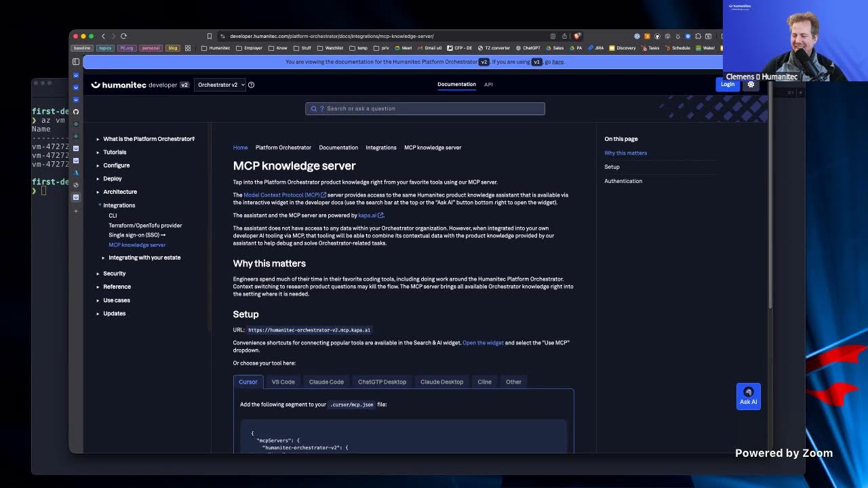Open the Humanitec bookmark folder
The image size is (868, 488).
click(216, 48)
